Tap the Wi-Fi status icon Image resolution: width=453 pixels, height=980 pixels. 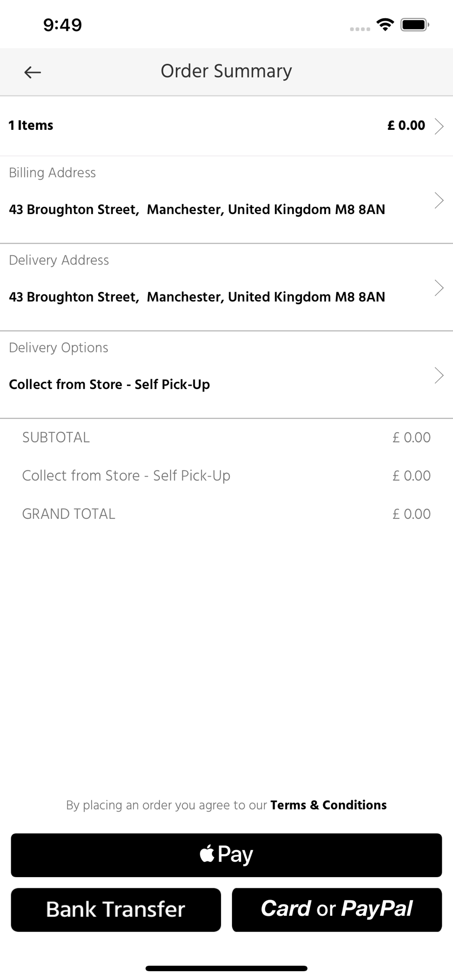[385, 24]
